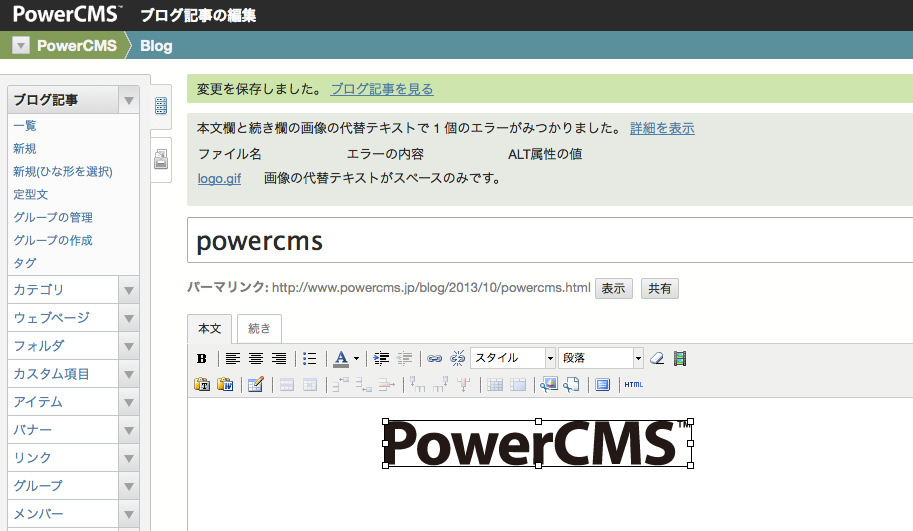Screen dimensions: 913x531
Task: Expand the アイテム sidebar menu
Action: (x=129, y=402)
